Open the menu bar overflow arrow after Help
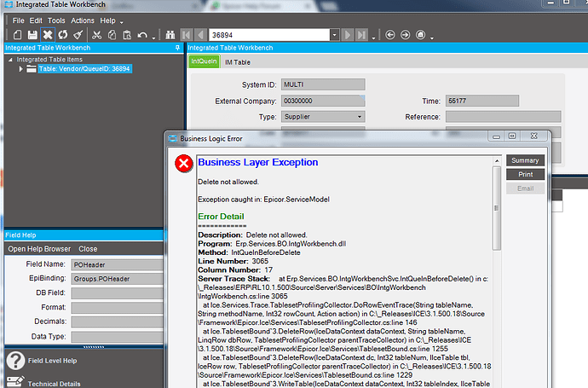 point(122,22)
